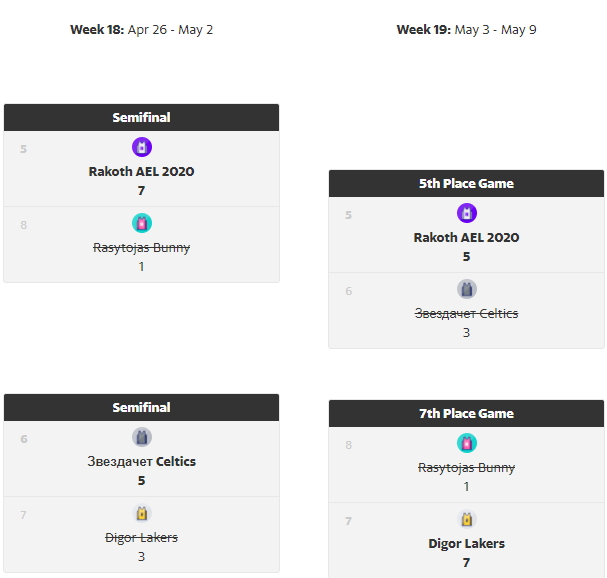Viewport: 607px width, 578px height.
Task: Click Rasytojas Bunny jersey icon in top Semifinal
Action: coord(141,223)
